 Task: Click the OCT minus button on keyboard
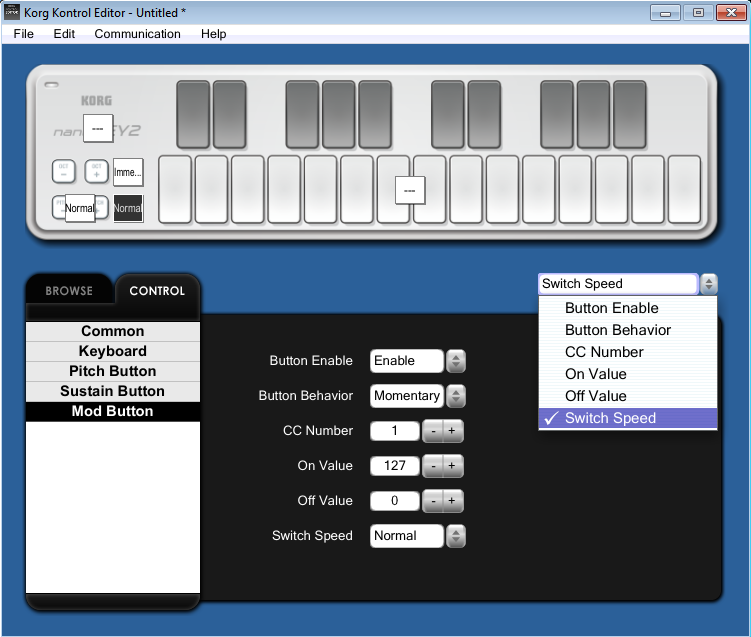coord(64,171)
